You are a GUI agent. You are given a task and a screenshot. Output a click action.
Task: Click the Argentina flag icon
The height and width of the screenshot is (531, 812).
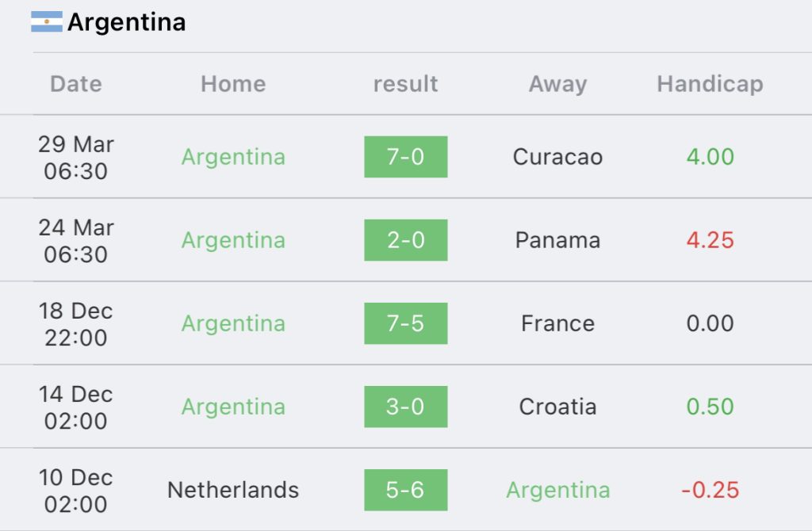[47, 21]
